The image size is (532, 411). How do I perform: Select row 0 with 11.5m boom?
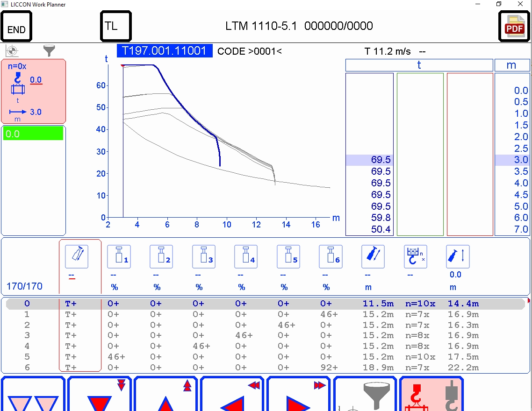pos(266,304)
